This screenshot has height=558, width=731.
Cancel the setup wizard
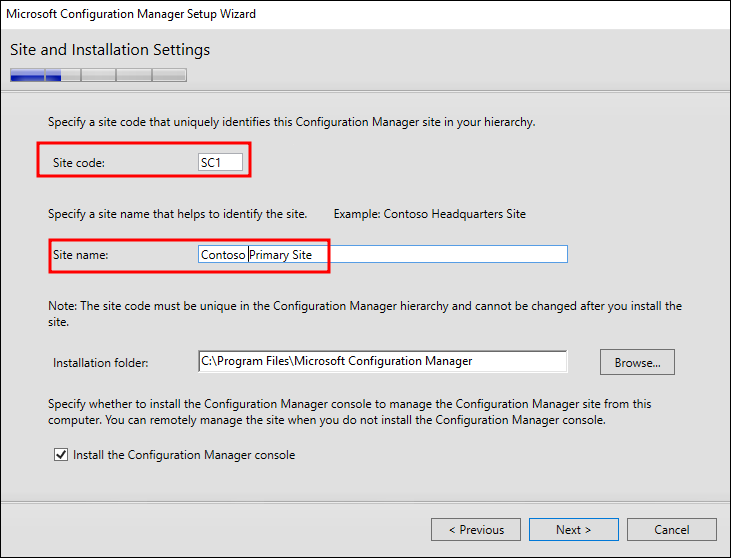[x=671, y=529]
